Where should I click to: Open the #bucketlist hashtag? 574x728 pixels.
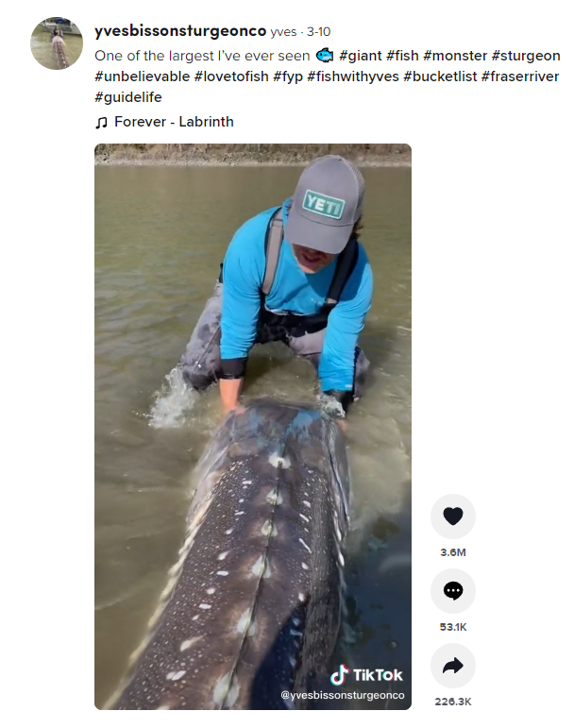pyautogui.click(x=440, y=76)
